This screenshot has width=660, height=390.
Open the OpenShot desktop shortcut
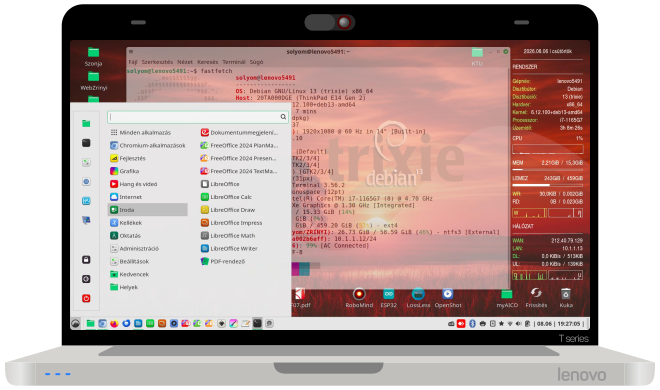pos(448,298)
